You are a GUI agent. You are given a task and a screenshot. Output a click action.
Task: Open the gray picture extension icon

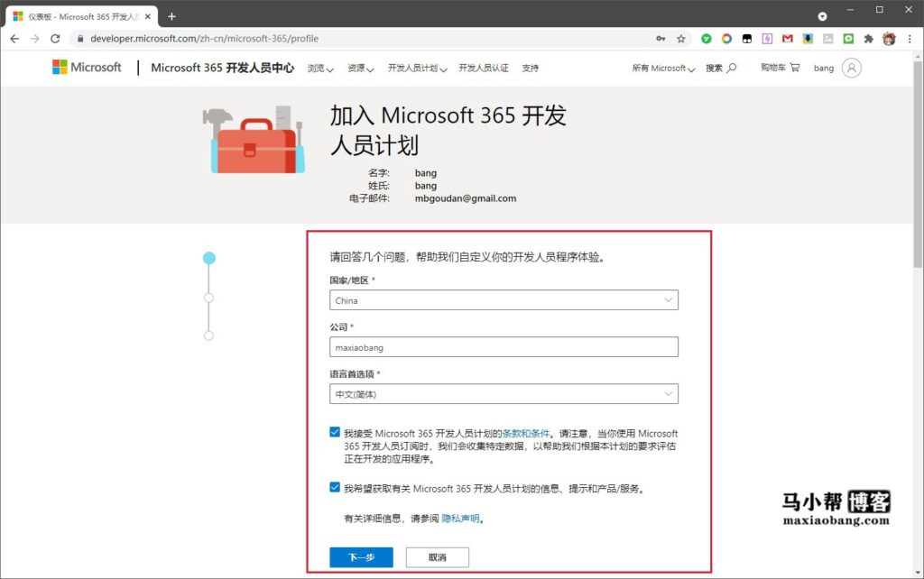click(x=828, y=38)
